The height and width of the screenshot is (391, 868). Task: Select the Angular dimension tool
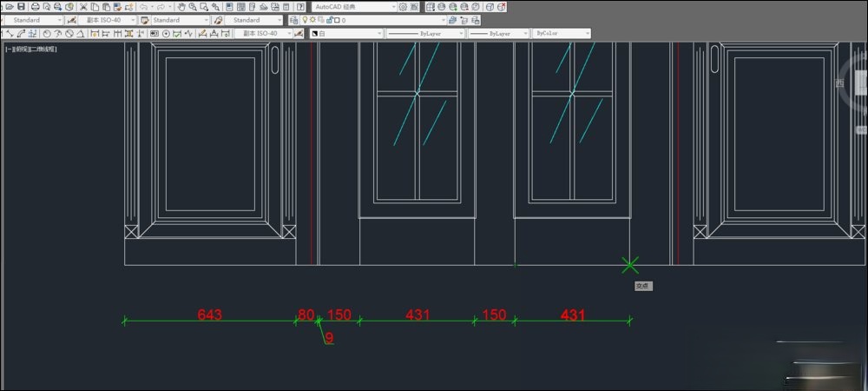80,33
